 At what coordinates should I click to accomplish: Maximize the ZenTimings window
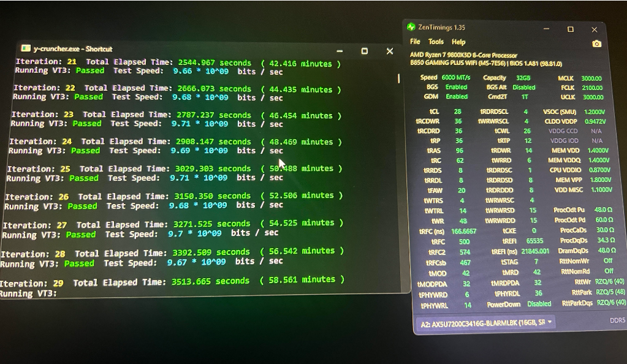tap(570, 29)
